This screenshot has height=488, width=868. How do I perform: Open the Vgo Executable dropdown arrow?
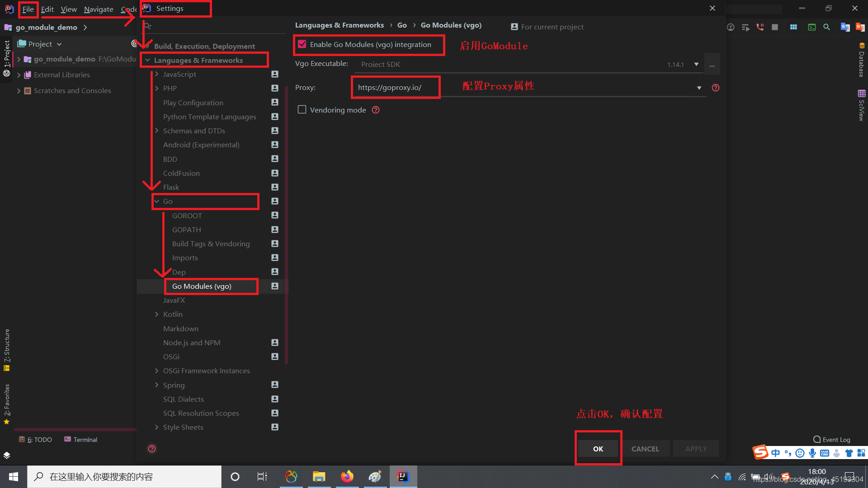pyautogui.click(x=696, y=64)
